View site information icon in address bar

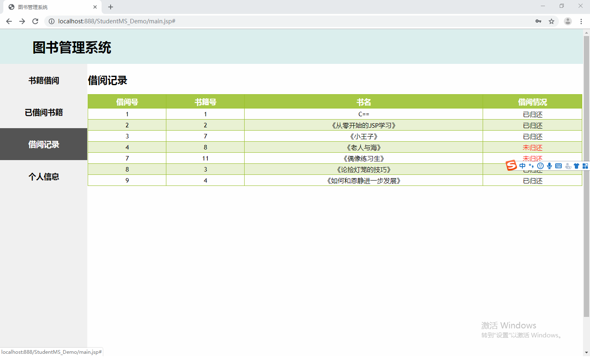[52, 21]
